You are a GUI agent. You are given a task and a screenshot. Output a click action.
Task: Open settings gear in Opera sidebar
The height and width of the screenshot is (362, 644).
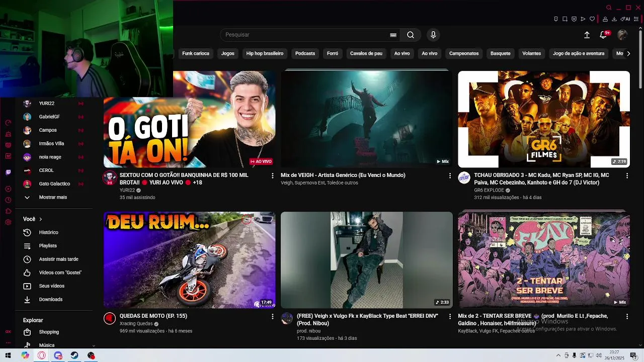(x=8, y=222)
